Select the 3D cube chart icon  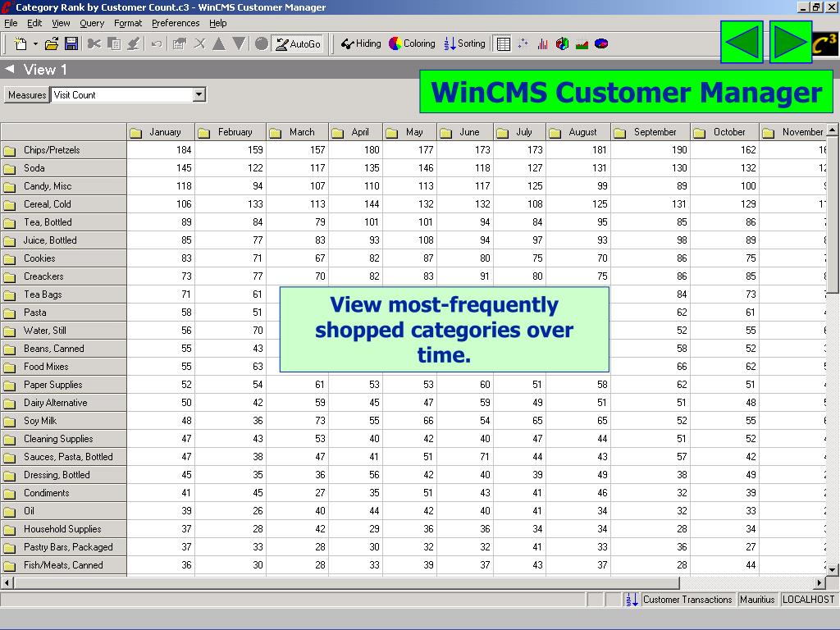tap(562, 44)
